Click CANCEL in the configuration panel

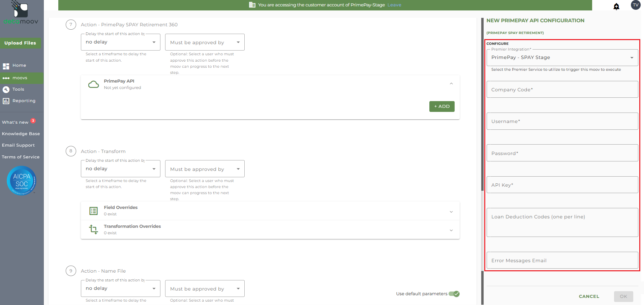pos(589,297)
